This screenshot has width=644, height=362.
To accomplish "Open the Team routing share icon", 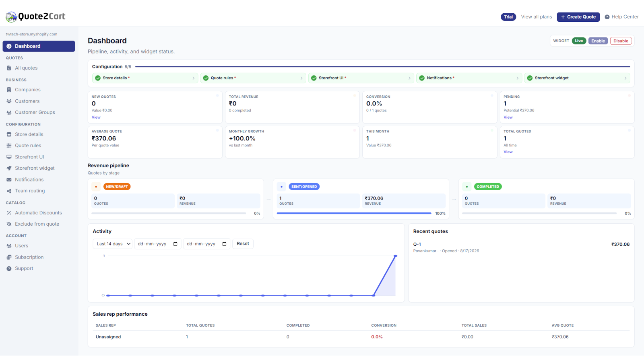I will [9, 191].
